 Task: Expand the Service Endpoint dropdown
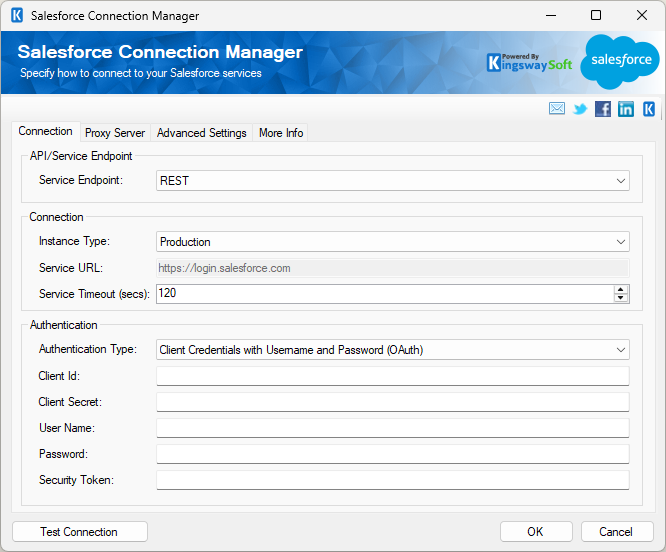click(620, 181)
